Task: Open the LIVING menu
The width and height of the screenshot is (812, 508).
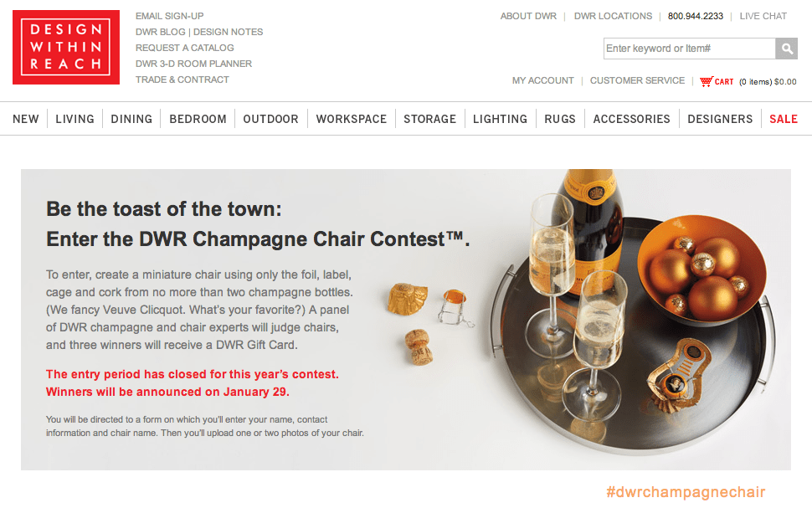Action: 75,119
